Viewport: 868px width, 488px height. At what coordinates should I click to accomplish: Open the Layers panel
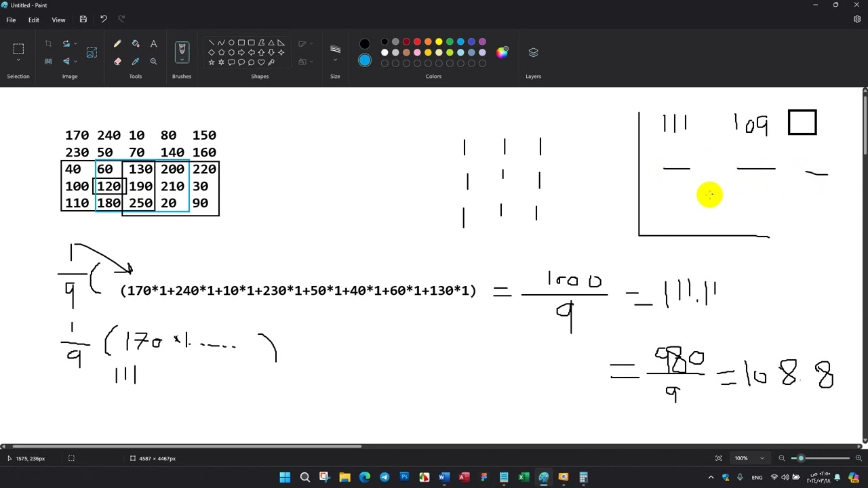(533, 53)
